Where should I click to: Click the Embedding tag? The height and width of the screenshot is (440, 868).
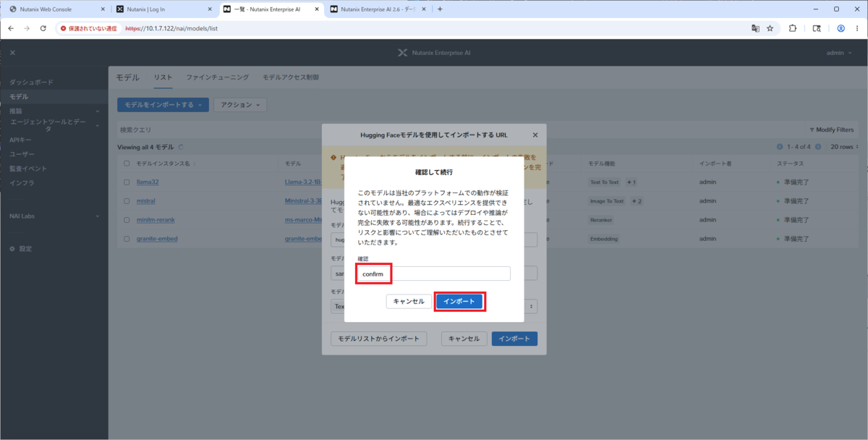click(604, 238)
